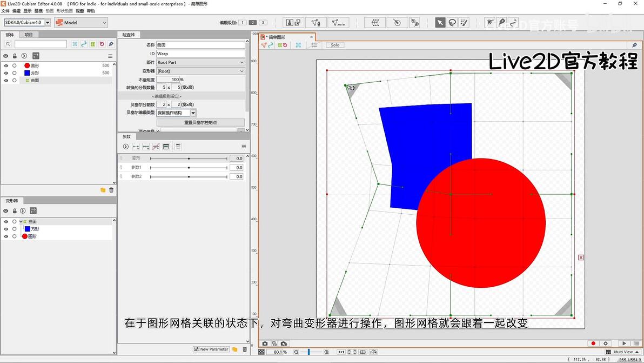Switch to the 项目 tab
Viewport: 644px width, 363px height.
[x=29, y=35]
